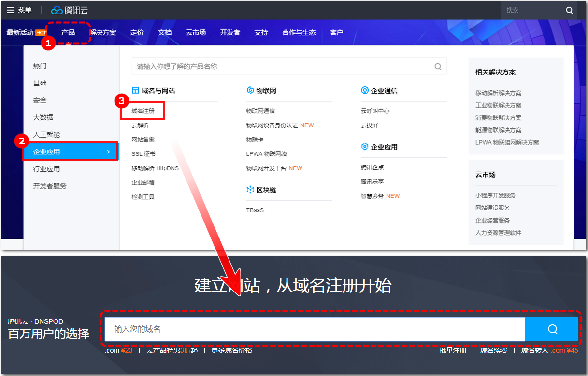Select 大数据 category in sidebar
The image size is (588, 376).
pyautogui.click(x=43, y=117)
